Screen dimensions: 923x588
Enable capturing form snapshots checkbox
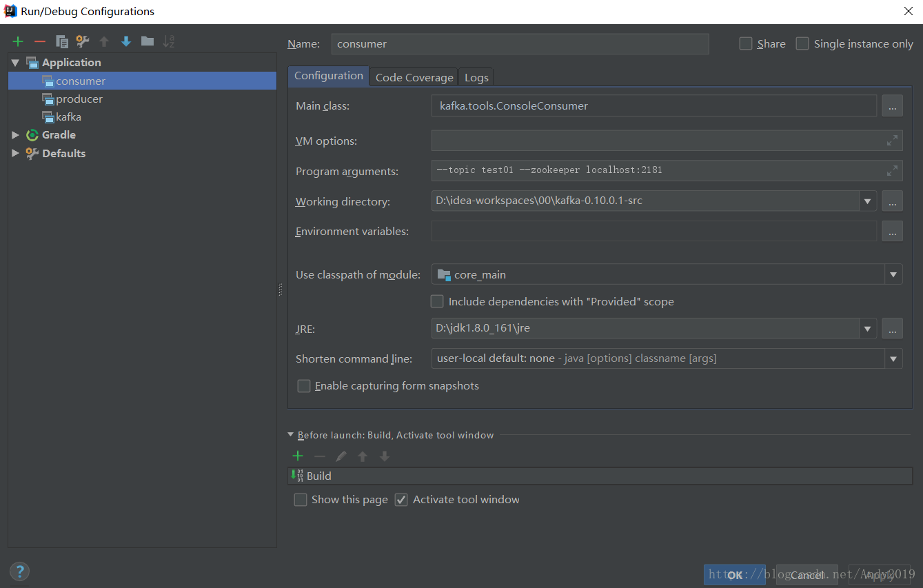pyautogui.click(x=304, y=386)
